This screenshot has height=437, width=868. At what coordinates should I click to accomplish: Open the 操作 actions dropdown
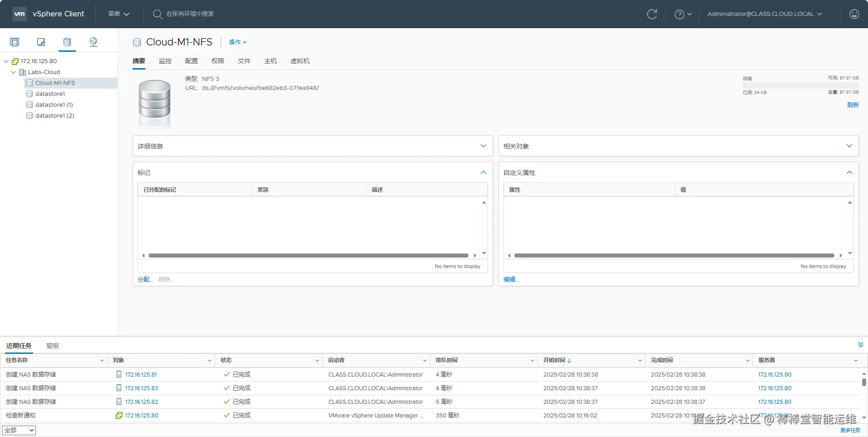point(237,42)
